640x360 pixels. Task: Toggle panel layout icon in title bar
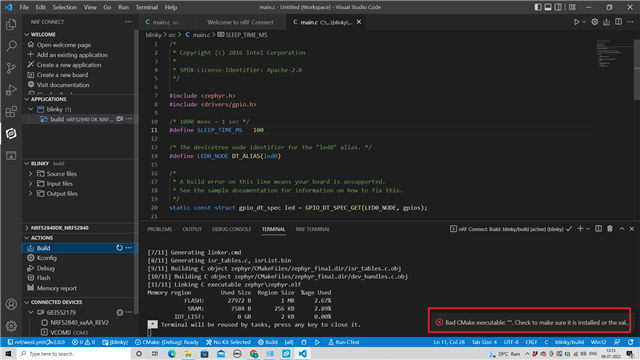coord(548,7)
